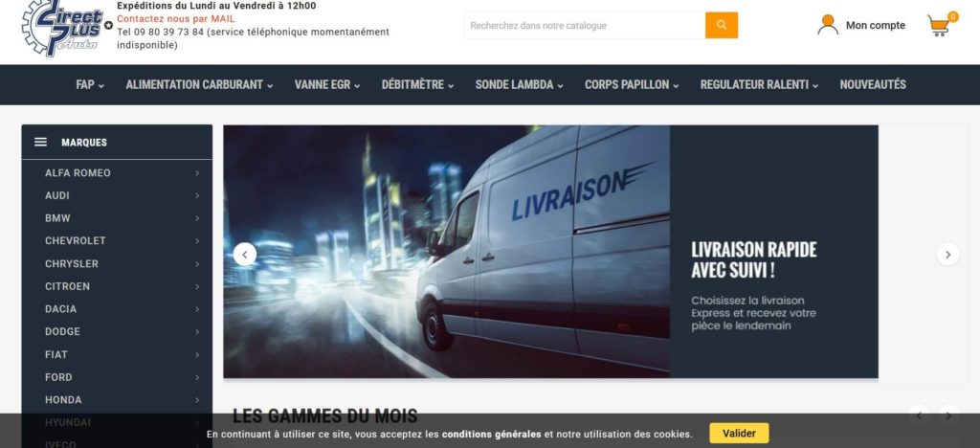
Task: Click the Valider cookie button
Action: (739, 433)
